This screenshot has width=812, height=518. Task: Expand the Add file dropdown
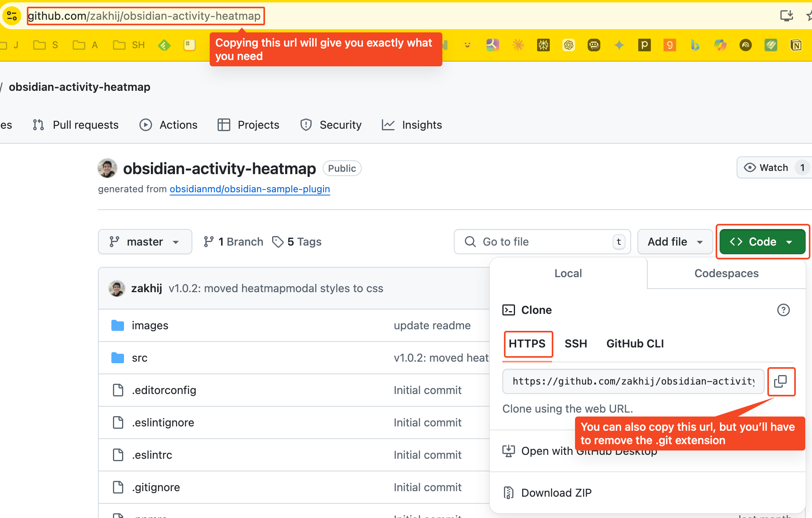point(675,242)
